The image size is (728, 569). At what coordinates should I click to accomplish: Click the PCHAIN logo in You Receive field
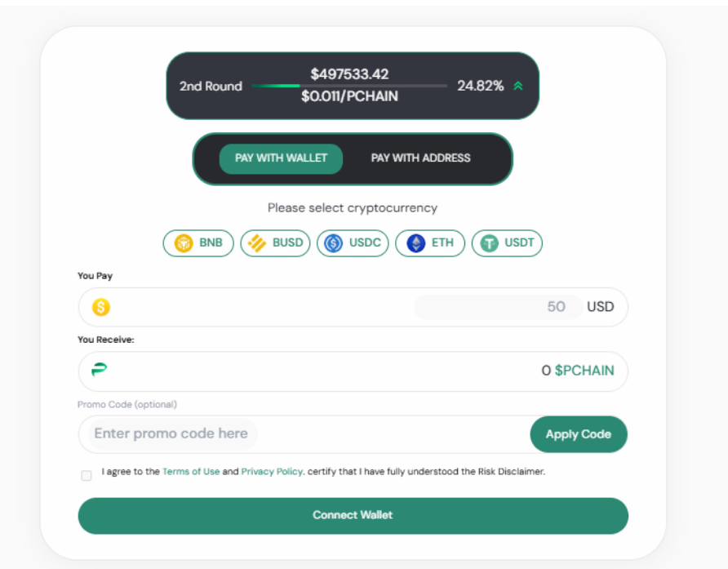(100, 371)
